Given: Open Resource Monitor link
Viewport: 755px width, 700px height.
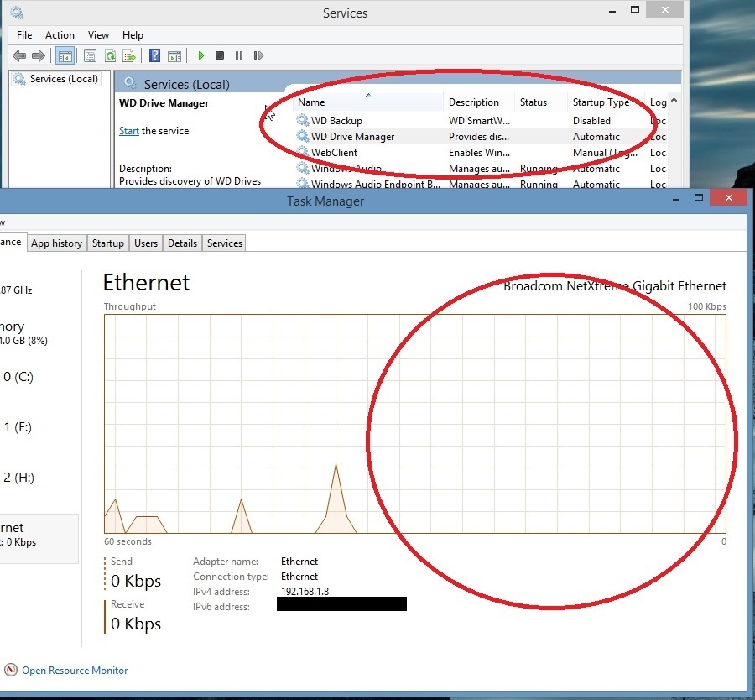Looking at the screenshot, I should [x=75, y=671].
